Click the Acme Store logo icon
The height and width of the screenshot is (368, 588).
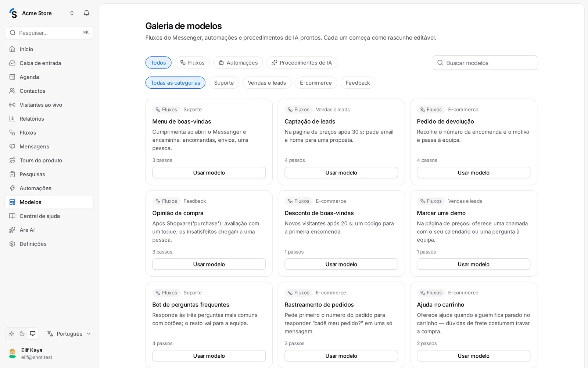point(13,13)
